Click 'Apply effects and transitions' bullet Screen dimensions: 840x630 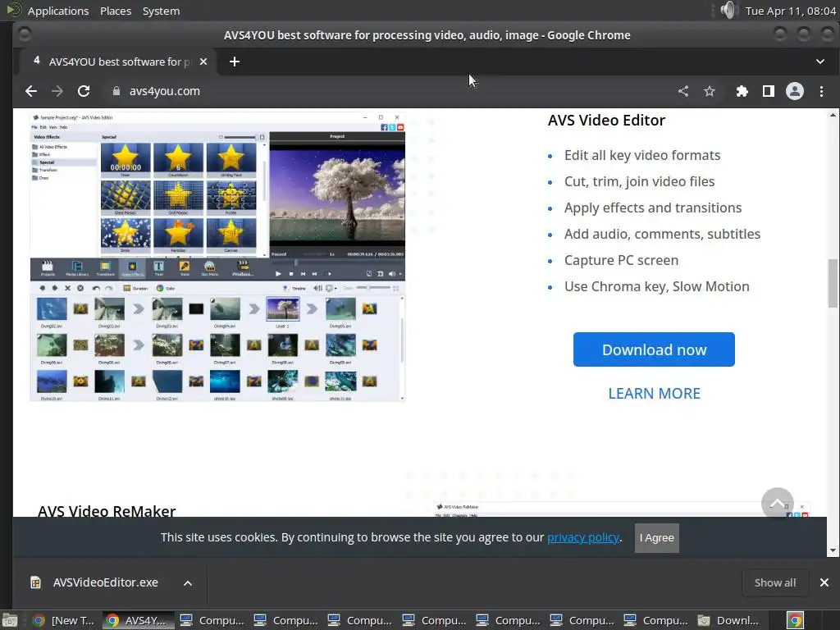click(x=652, y=208)
